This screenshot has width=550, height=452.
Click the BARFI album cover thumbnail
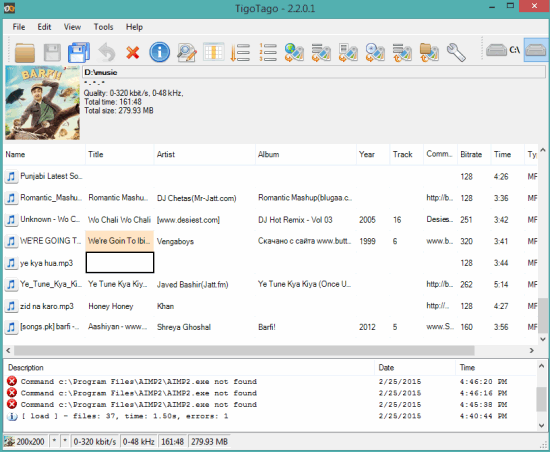[42, 102]
